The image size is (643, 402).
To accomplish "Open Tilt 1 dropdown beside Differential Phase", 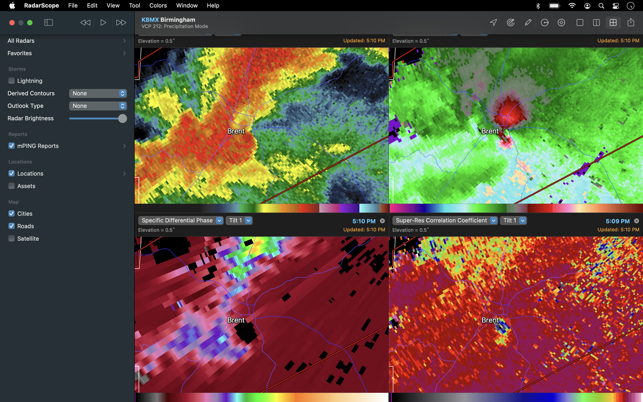I will tap(239, 221).
